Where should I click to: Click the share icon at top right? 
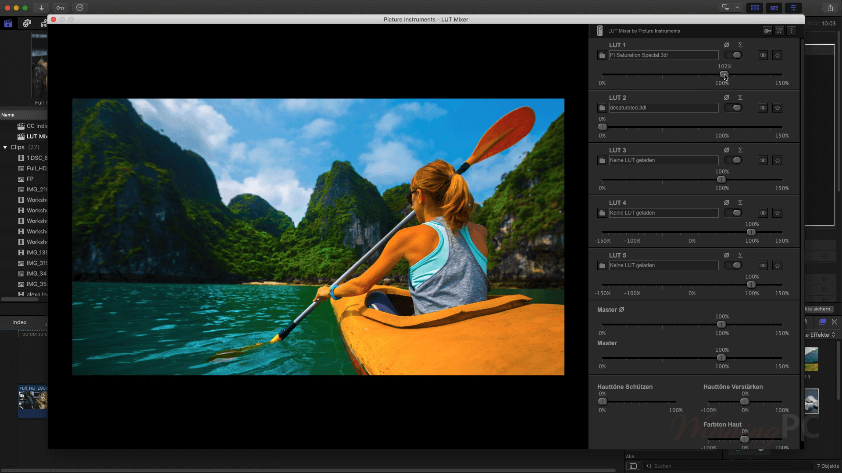830,8
